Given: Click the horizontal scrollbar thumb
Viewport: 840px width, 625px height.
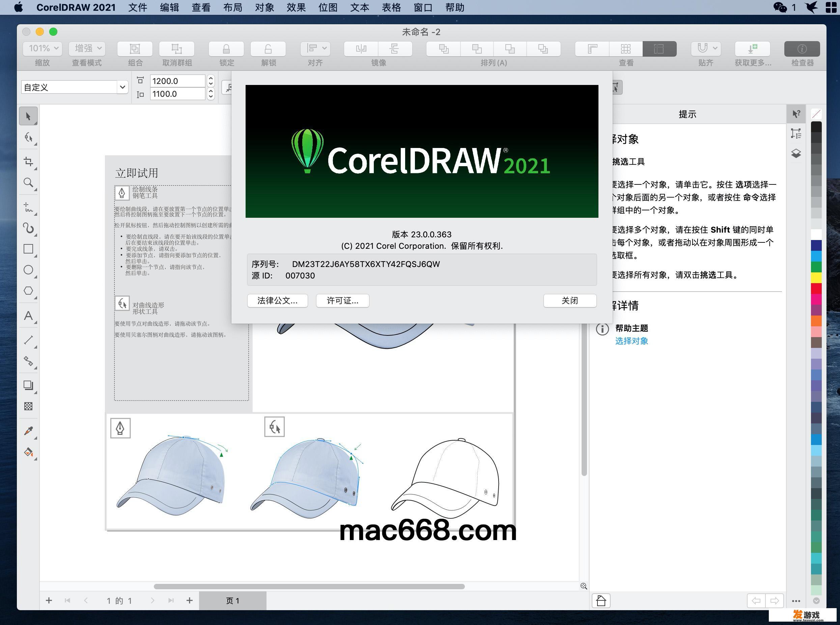Looking at the screenshot, I should coord(309,587).
